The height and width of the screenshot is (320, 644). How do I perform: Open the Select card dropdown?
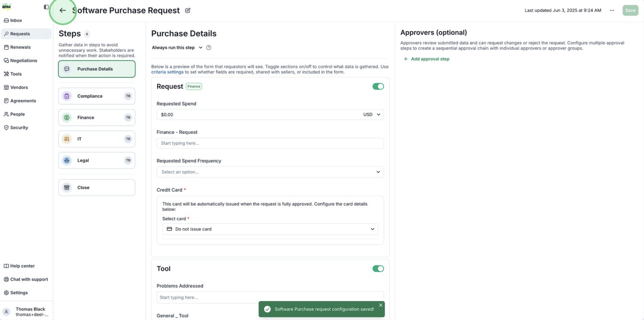(x=270, y=229)
